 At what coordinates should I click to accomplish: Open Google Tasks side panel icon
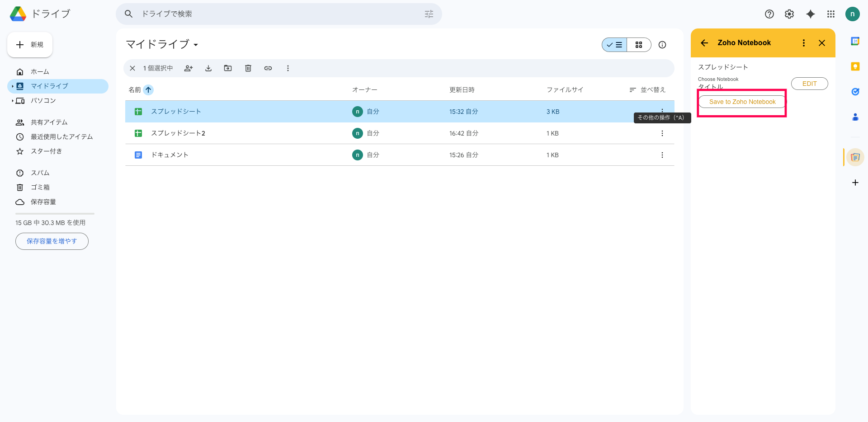[x=855, y=92]
